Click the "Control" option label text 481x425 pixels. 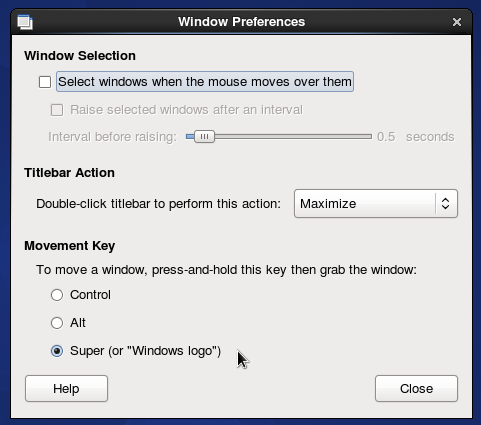[90, 295]
